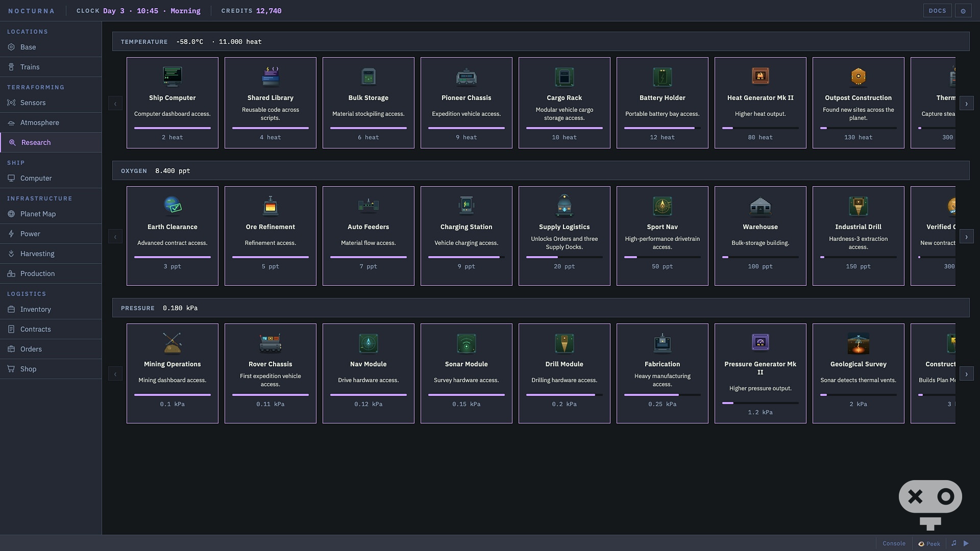
Task: Toggle Peek mode in status bar
Action: click(x=929, y=543)
